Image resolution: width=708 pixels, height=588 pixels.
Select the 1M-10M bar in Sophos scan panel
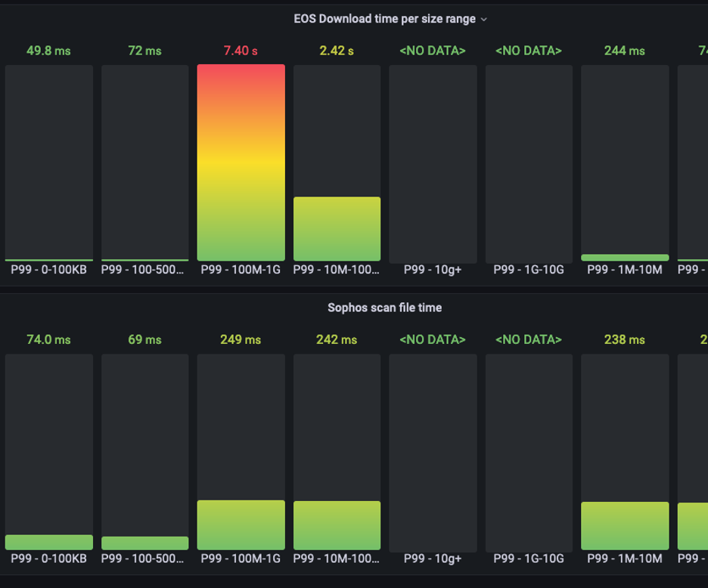625,525
